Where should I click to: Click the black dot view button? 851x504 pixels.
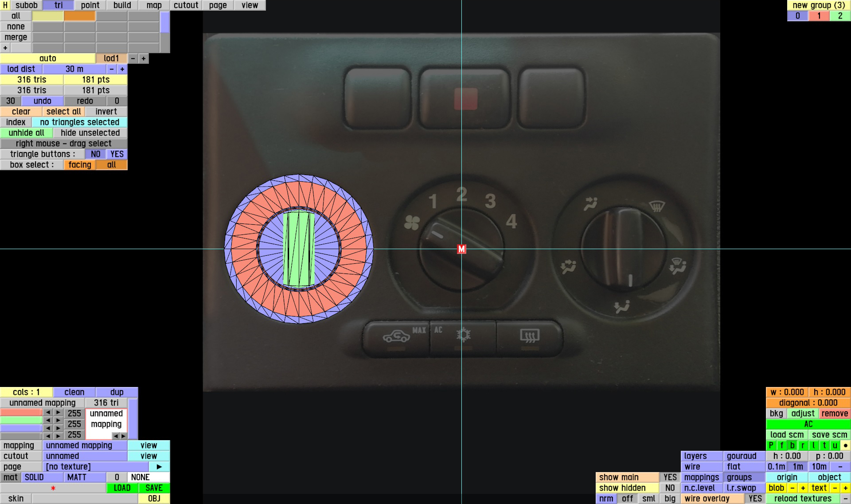pos(845,445)
